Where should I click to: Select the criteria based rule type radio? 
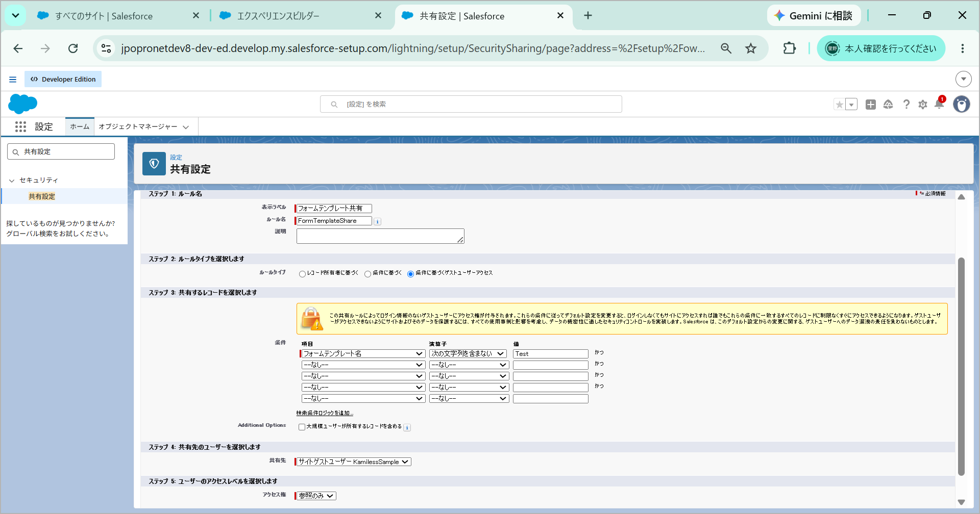point(367,274)
